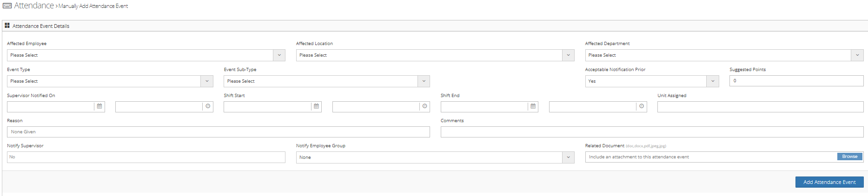
Task: Click the Attendance Event Details grid icon
Action: (7, 26)
